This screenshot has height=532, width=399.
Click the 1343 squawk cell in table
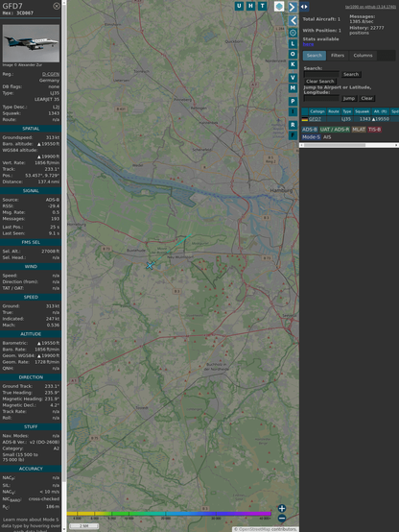pos(364,119)
